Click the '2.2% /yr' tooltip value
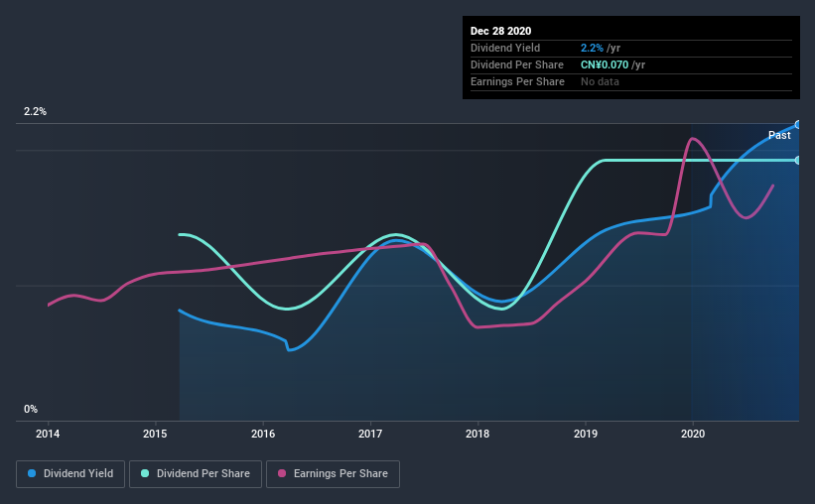Screen dimensions: 815x504 [x=601, y=48]
